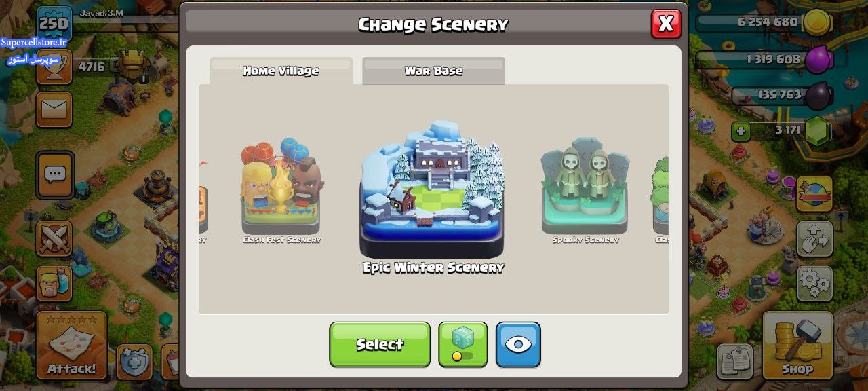Toggle the scenery preview eye button
Screen dimensions: 868x391
(518, 345)
